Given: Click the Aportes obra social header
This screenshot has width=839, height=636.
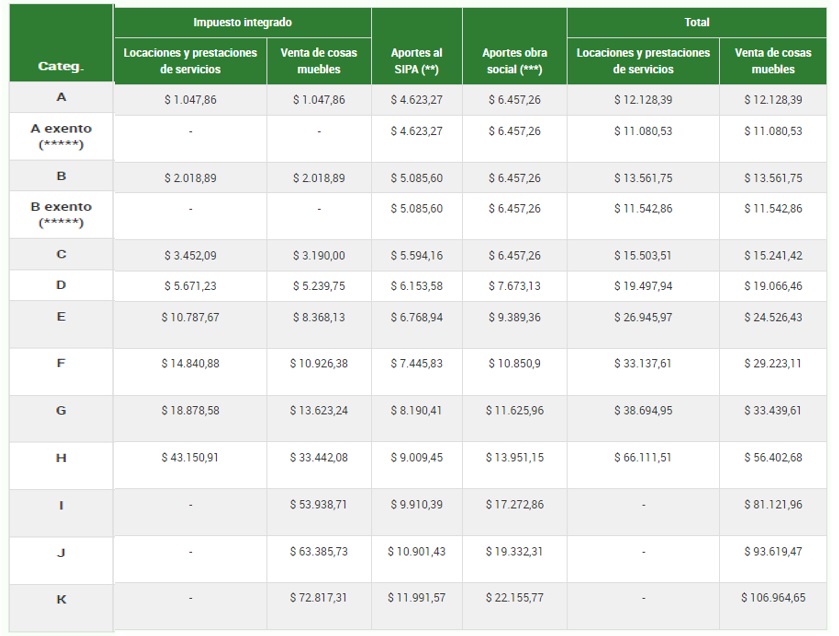Looking at the screenshot, I should tap(514, 60).
